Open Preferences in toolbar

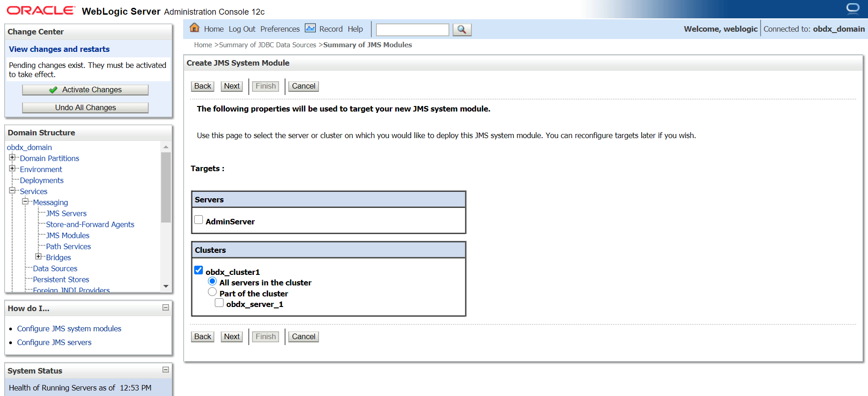[x=280, y=29]
